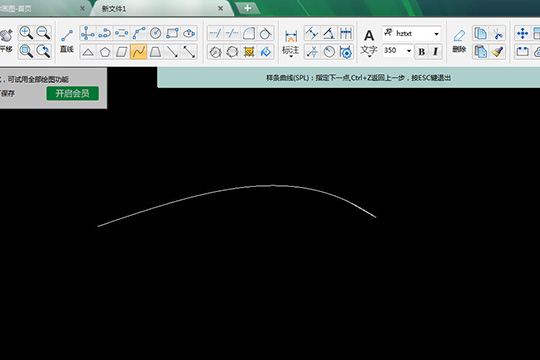Viewport: 540px width, 360px height.
Task: Select the rectangle drawing tool
Action: pos(172,33)
